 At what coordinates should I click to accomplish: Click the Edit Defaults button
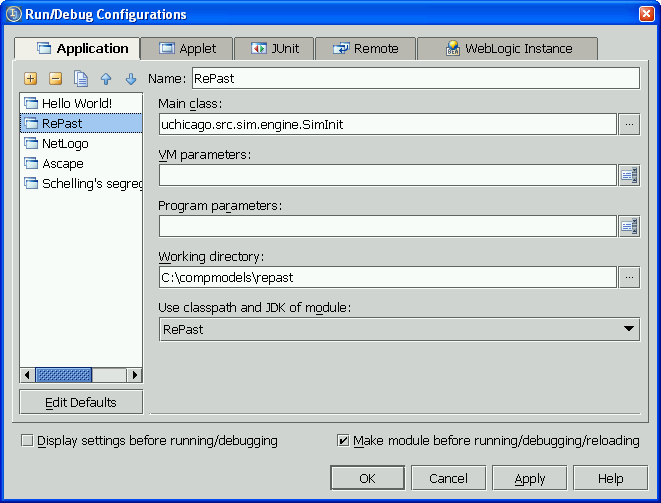pos(81,402)
